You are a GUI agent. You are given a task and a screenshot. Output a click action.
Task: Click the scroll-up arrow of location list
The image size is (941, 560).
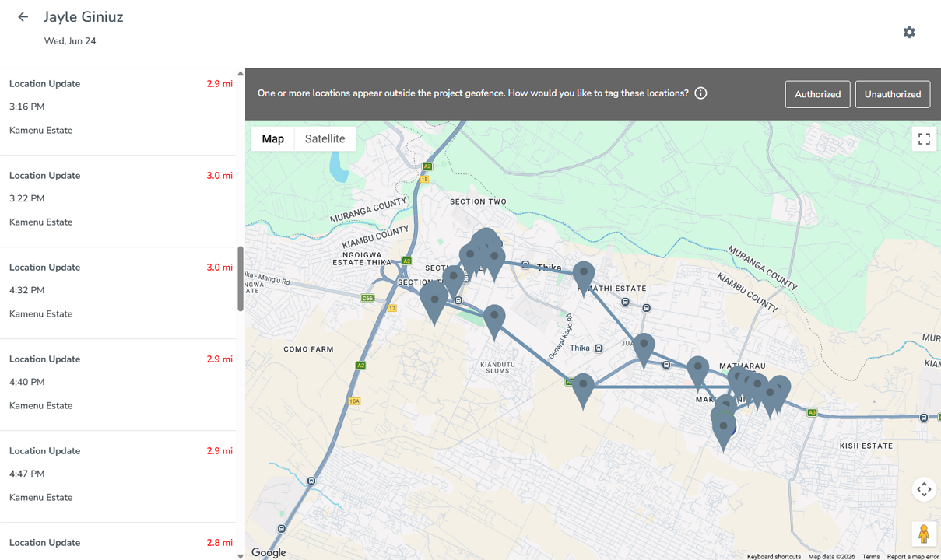[x=240, y=74]
